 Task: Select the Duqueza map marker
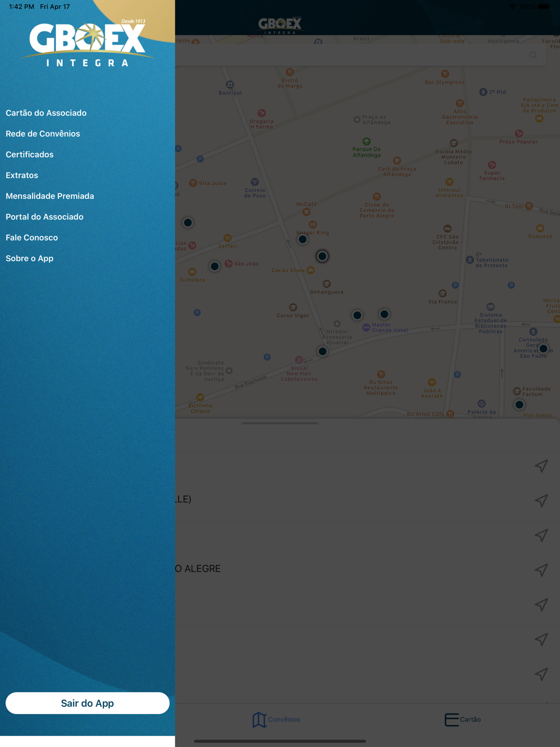click(x=540, y=228)
